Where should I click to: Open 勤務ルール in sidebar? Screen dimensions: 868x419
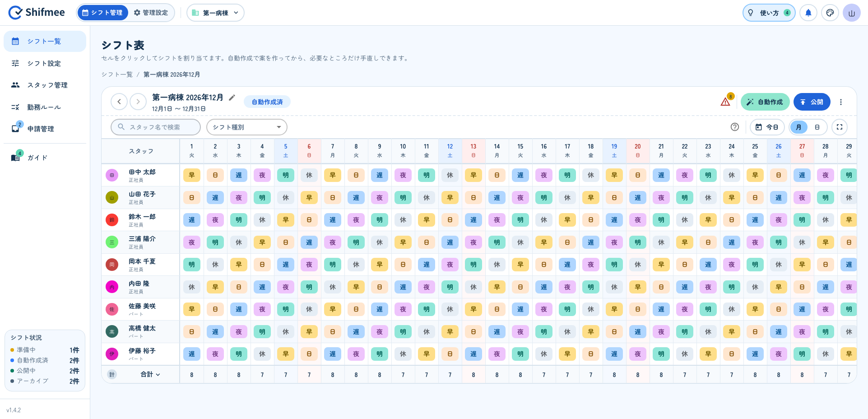tap(45, 107)
